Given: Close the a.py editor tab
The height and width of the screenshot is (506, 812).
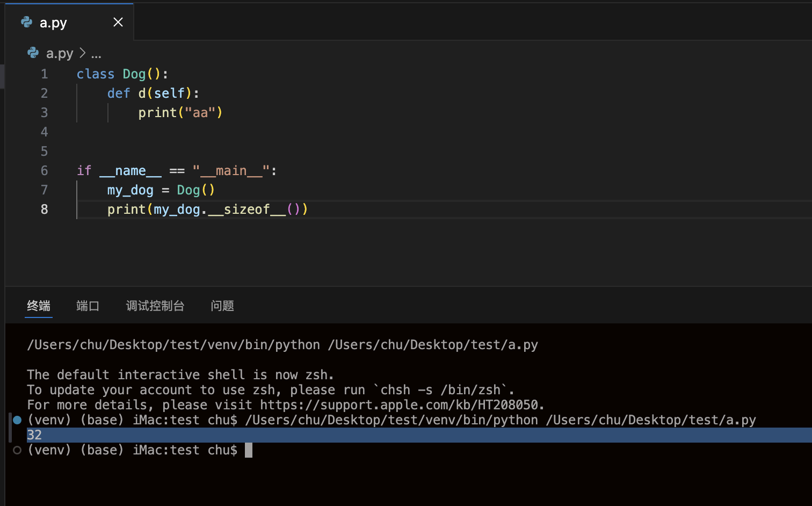Looking at the screenshot, I should [x=118, y=22].
